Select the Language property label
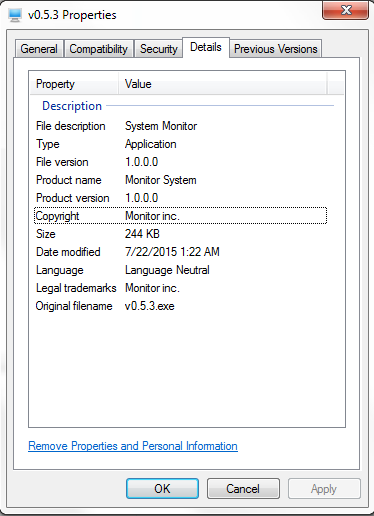The height and width of the screenshot is (516, 374). click(x=60, y=270)
